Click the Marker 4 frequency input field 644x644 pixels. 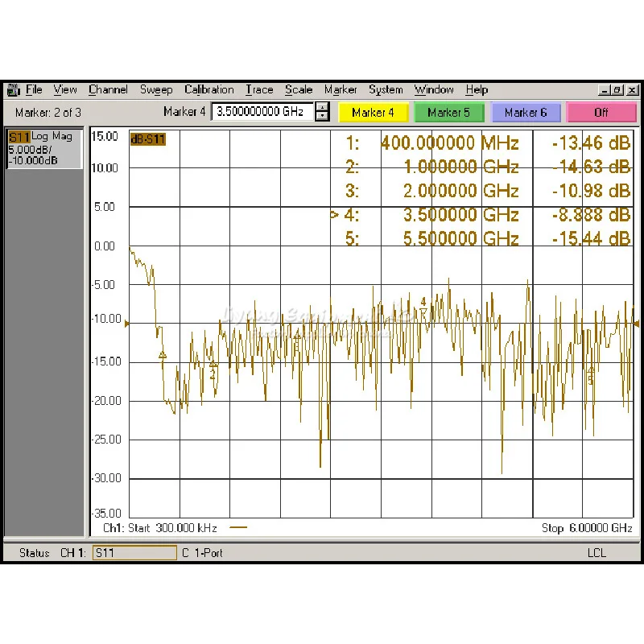pos(262,113)
